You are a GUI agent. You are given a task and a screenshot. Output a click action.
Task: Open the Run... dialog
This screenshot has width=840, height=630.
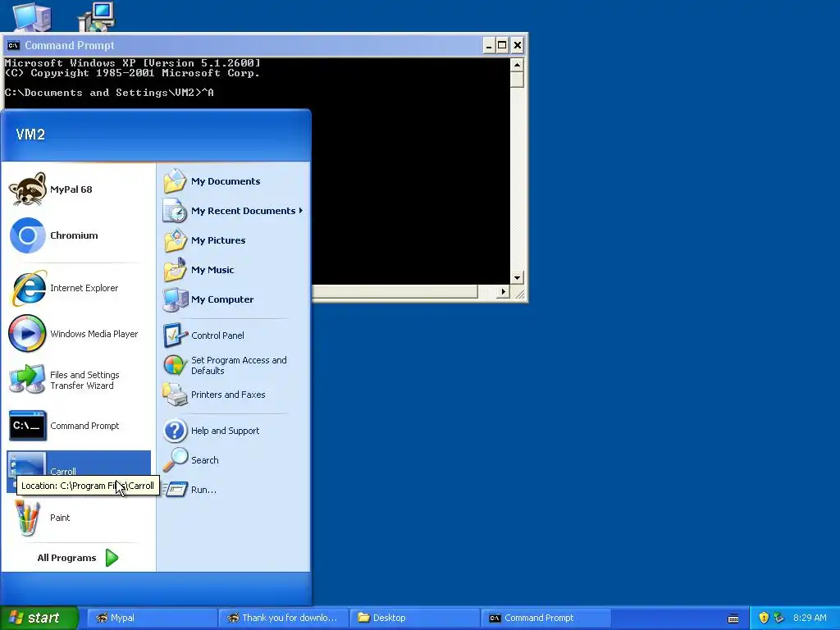click(x=233, y=490)
